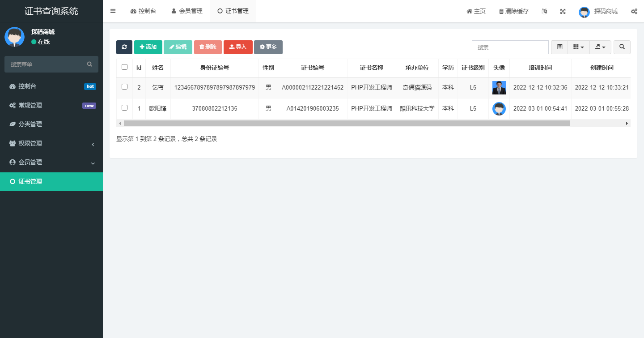
Task: Open 分类管理 in the sidebar
Action: click(51, 124)
